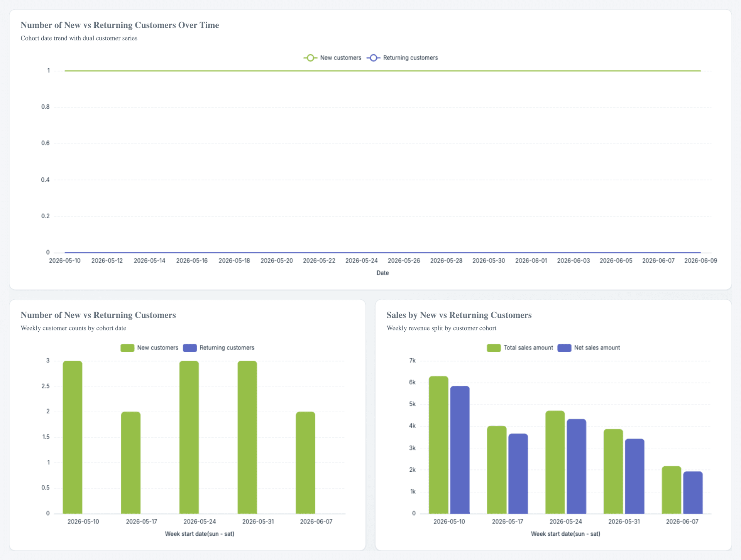
Task: Select Net sales bar for week 2026-05-24
Action: [576, 466]
